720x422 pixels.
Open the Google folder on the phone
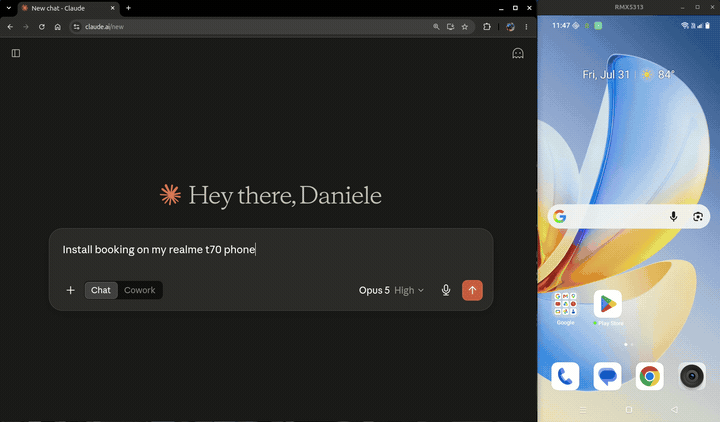point(565,308)
